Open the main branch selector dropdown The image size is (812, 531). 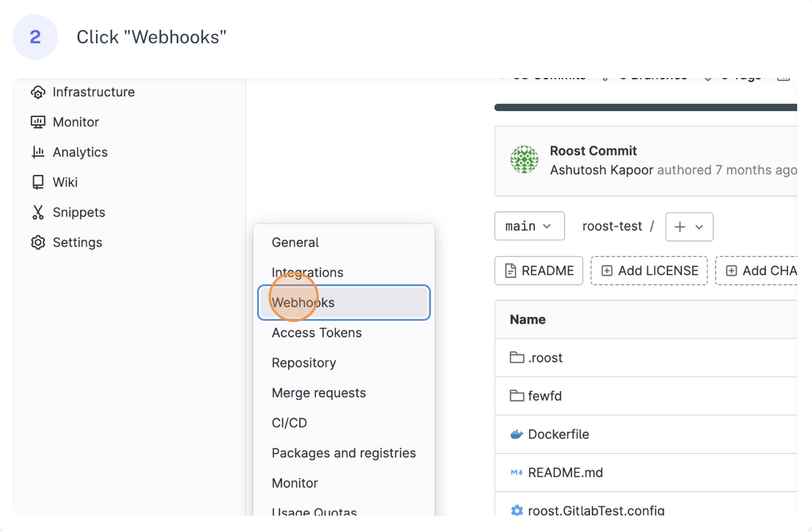(529, 226)
